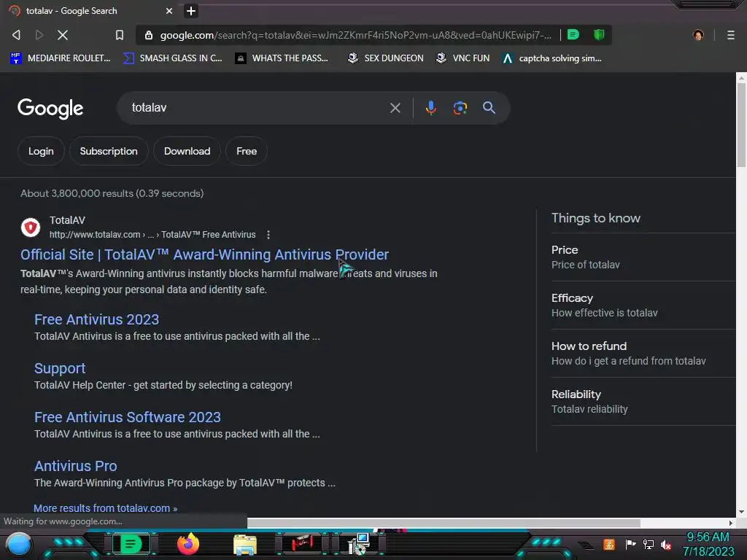This screenshot has width=747, height=560.
Task: Click the horizontal scrollbar thumb at bottom
Action: [444, 523]
